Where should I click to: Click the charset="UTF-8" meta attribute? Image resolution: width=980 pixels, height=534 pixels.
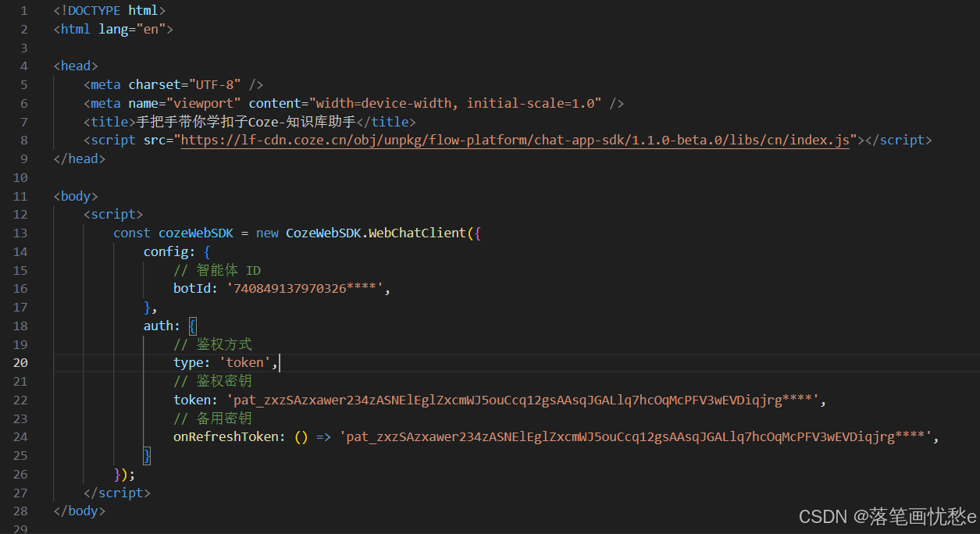(x=184, y=84)
